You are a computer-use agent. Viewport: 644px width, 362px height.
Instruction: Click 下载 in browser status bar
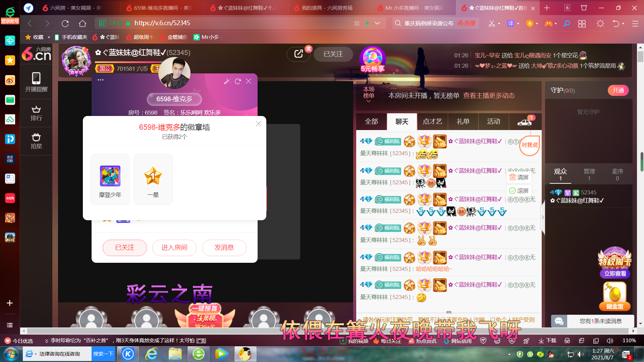547,341
